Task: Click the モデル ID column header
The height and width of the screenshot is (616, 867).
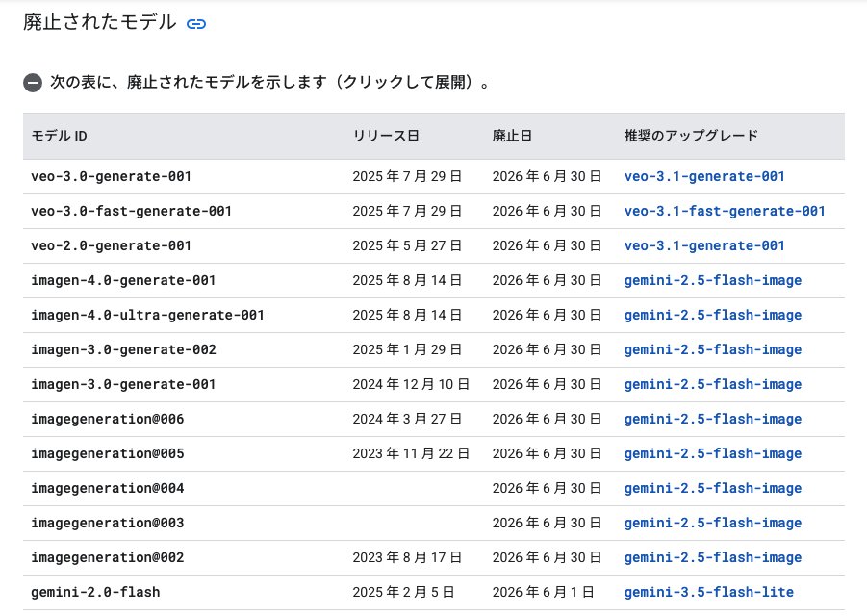Action: (x=59, y=136)
